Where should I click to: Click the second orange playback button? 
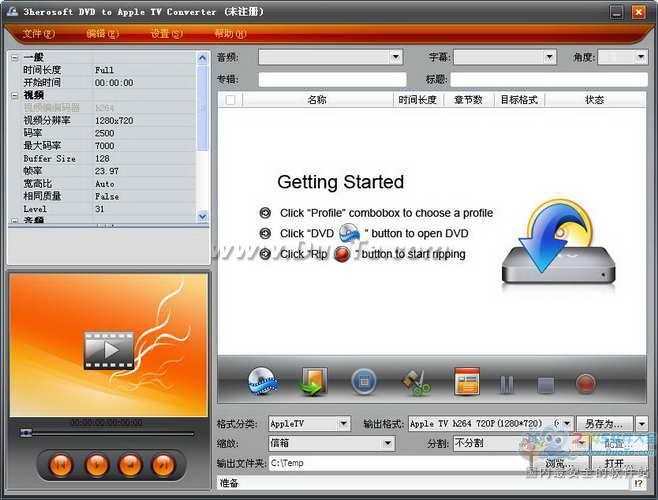97,465
